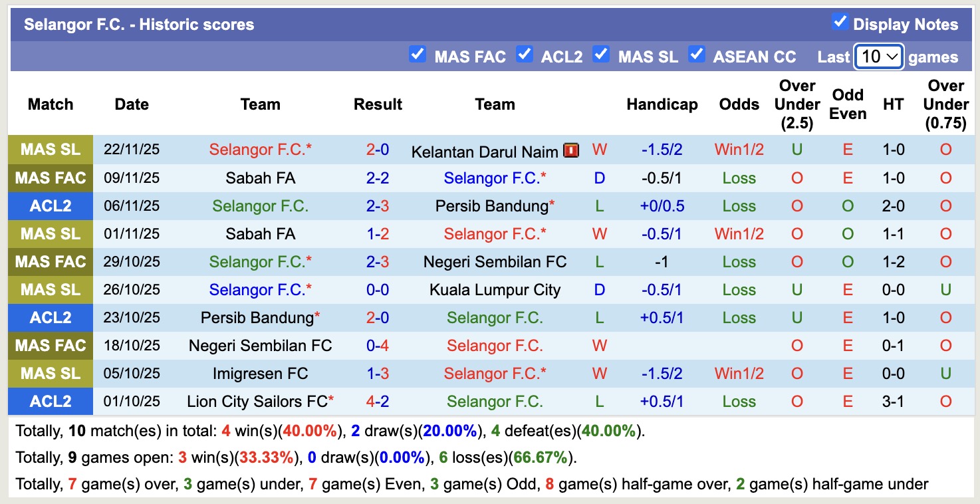This screenshot has width=980, height=504.
Task: Disable the MAS SL filter checkbox
Action: tap(601, 55)
